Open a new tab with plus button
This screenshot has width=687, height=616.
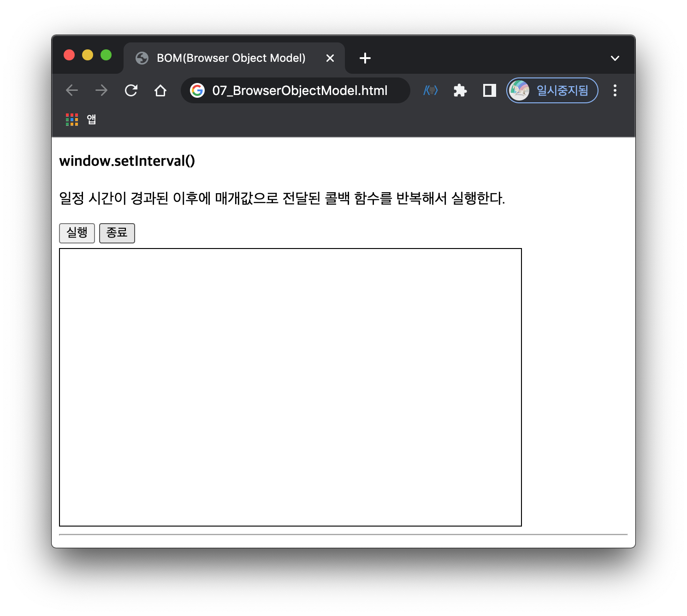coord(365,58)
